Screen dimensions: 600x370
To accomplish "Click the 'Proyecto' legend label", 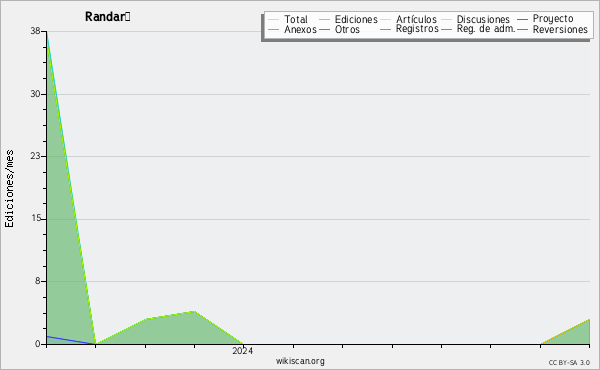I will [x=553, y=19].
